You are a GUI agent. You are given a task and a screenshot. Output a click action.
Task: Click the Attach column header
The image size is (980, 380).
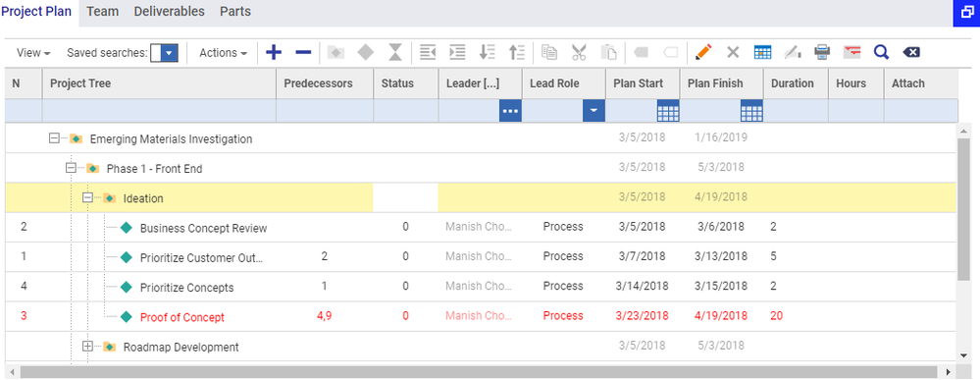tap(920, 83)
